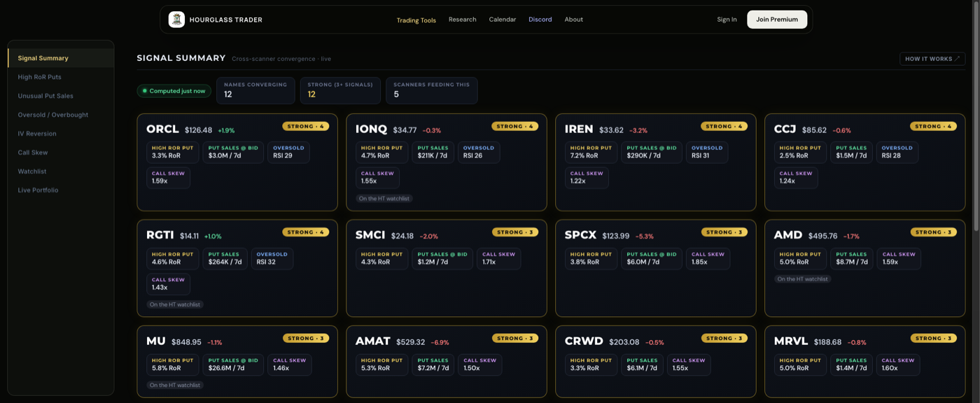The image size is (980, 403).
Task: Click the 'Computed just now' status badge
Action: (174, 91)
